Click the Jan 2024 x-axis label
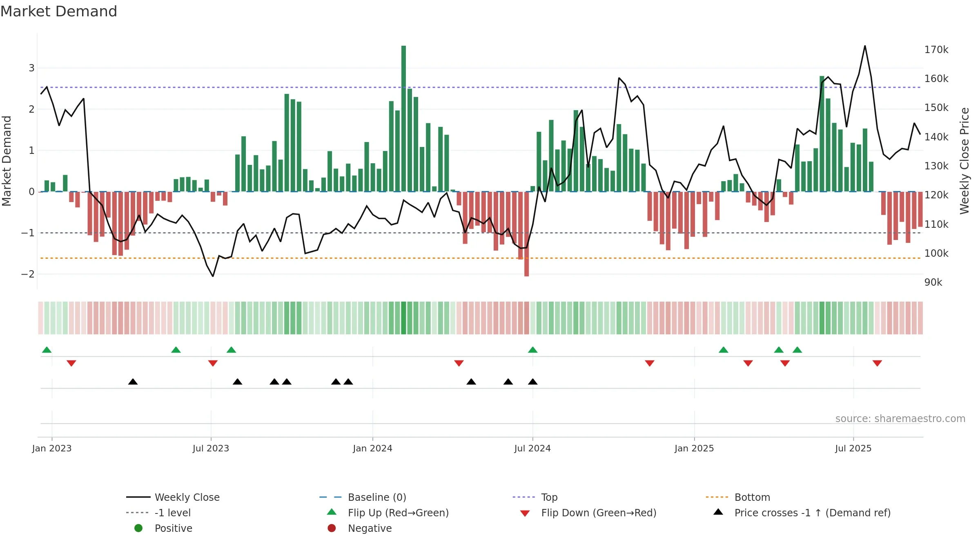The image size is (980, 551). pyautogui.click(x=373, y=449)
